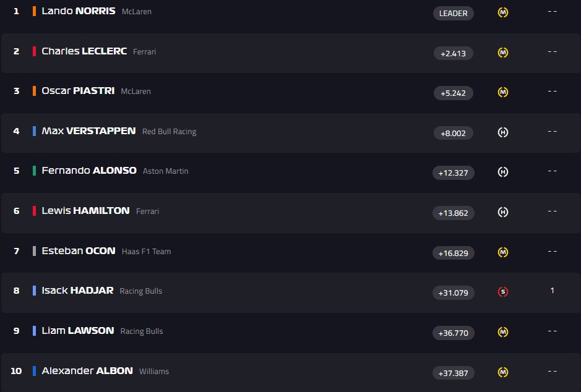This screenshot has height=392, width=581.
Task: Click soft tyre icon for Hadjar
Action: 503,292
